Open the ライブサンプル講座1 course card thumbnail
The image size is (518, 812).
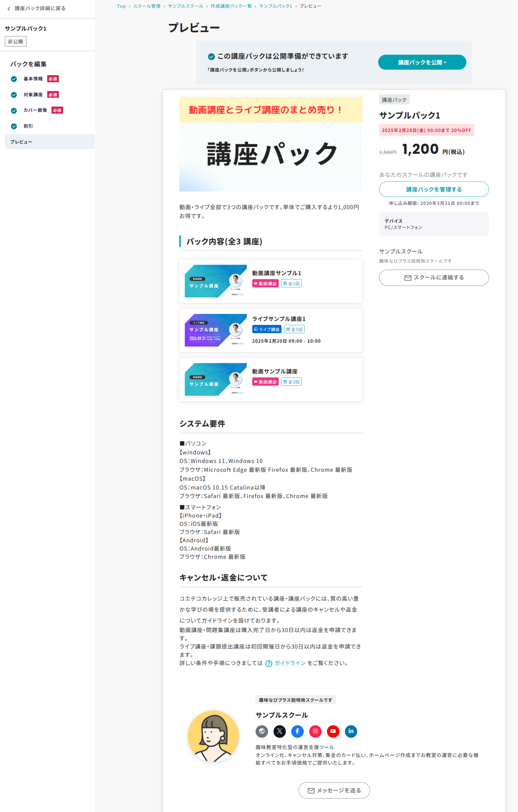tap(215, 330)
